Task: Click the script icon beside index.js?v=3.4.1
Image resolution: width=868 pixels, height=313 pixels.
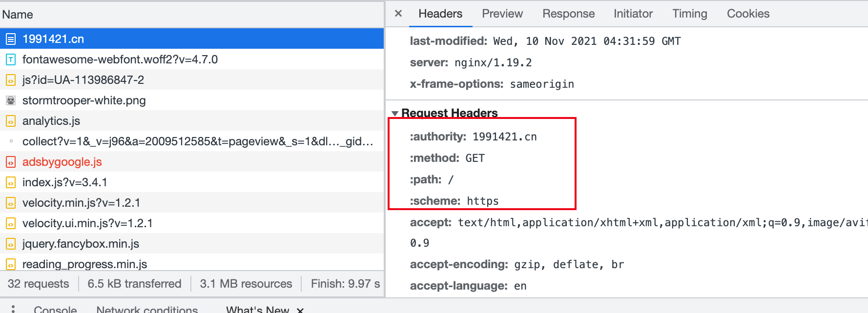Action: click(11, 182)
